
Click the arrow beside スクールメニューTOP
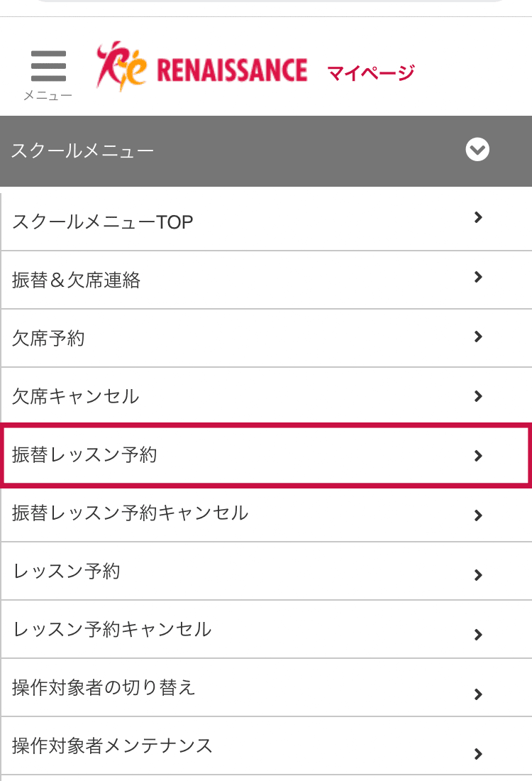478,217
